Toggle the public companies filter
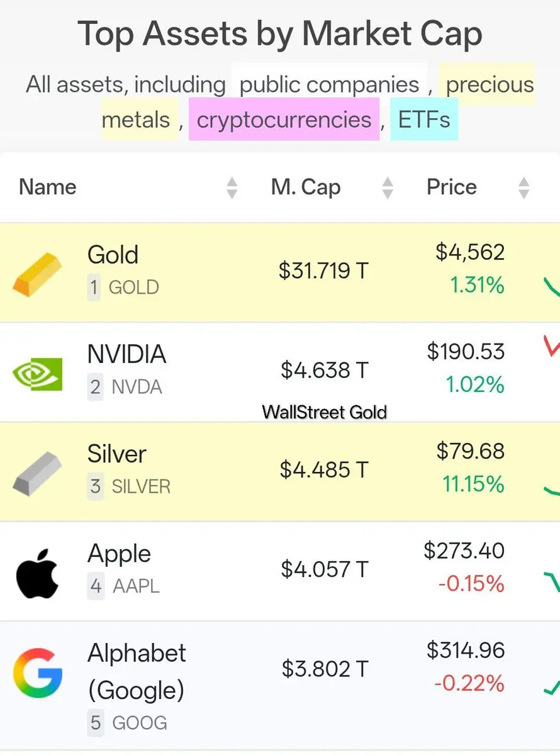The image size is (560, 755). [x=329, y=84]
